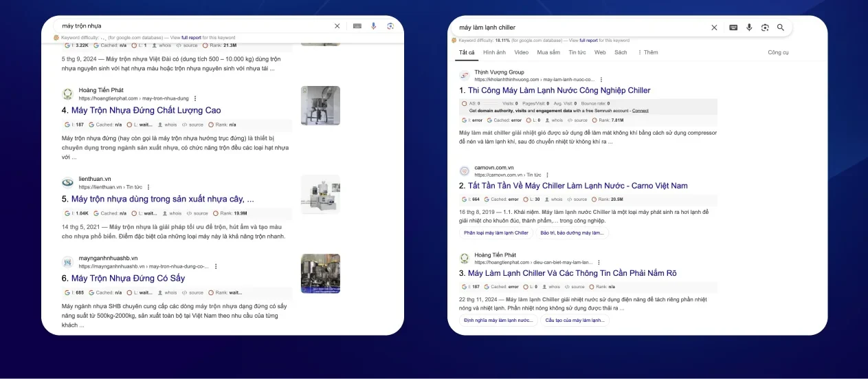Switch to the 'Mua sắm' tab
Screen dimensions: 868x379
tap(548, 52)
